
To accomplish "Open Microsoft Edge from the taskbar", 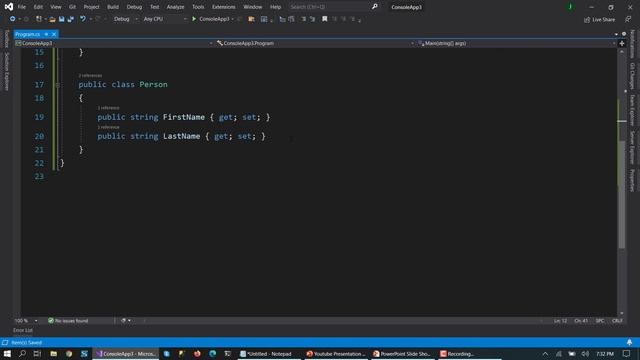I will [x=213, y=353].
